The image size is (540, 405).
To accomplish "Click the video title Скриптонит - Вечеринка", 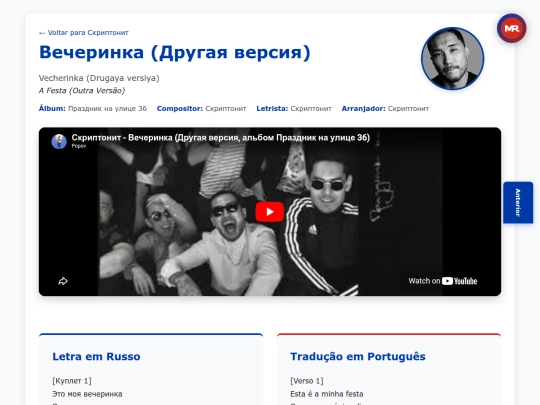I will (221, 138).
